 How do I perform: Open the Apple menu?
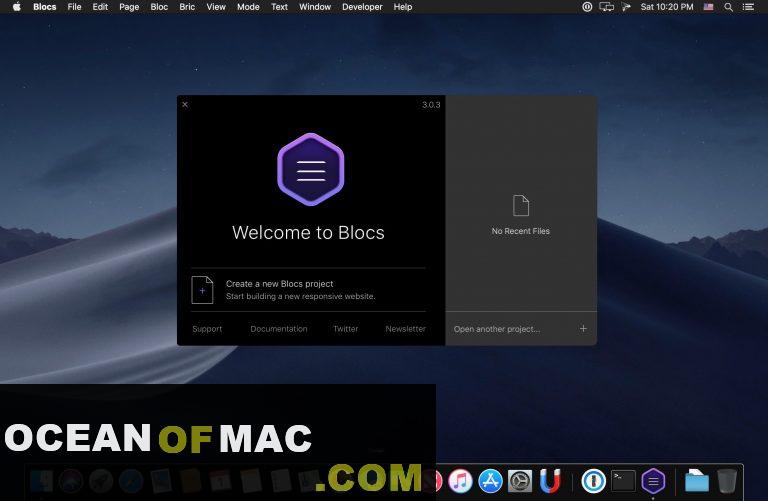(x=17, y=7)
